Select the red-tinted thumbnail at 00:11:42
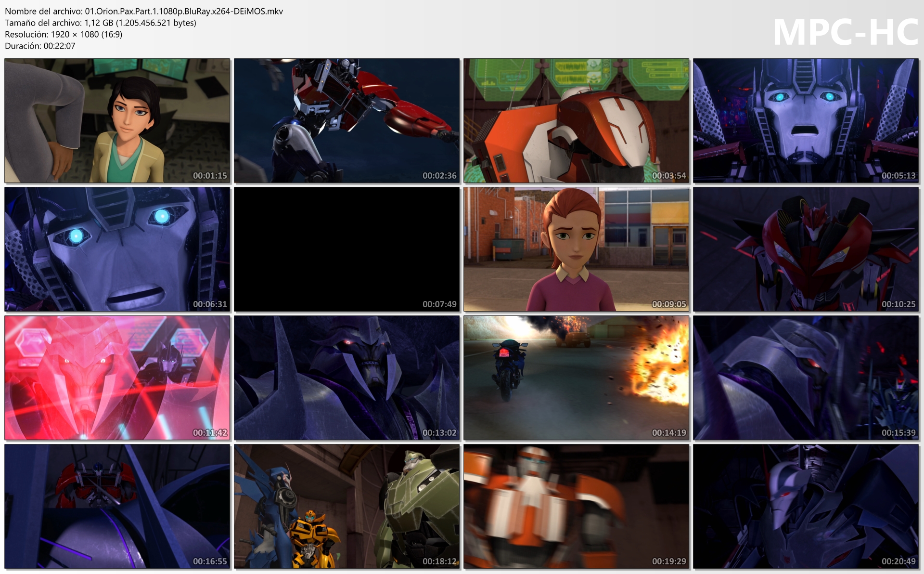The image size is (924, 574). (117, 378)
